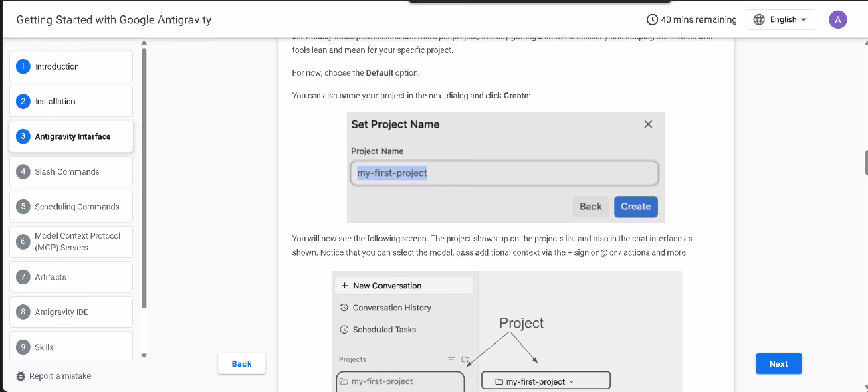Click the step 7 number badge
The width and height of the screenshot is (868, 392).
23,277
